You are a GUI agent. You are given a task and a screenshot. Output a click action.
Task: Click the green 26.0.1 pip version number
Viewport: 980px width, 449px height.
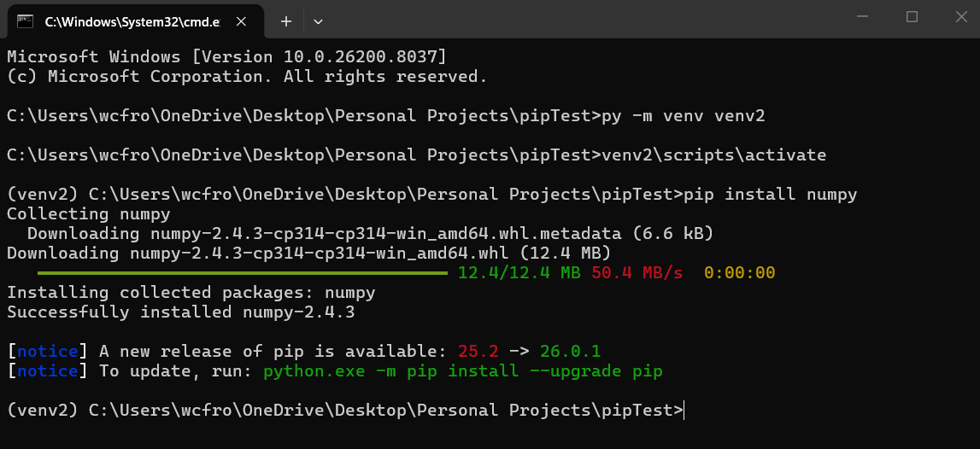(570, 351)
